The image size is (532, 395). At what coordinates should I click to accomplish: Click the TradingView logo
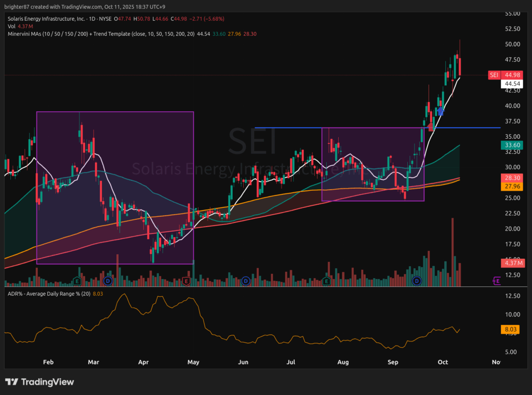pos(40,382)
